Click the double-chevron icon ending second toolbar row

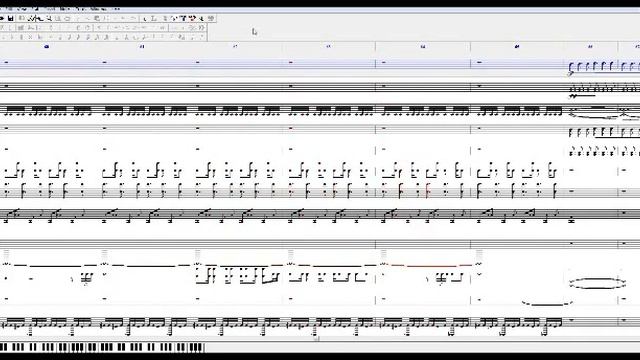point(202,28)
